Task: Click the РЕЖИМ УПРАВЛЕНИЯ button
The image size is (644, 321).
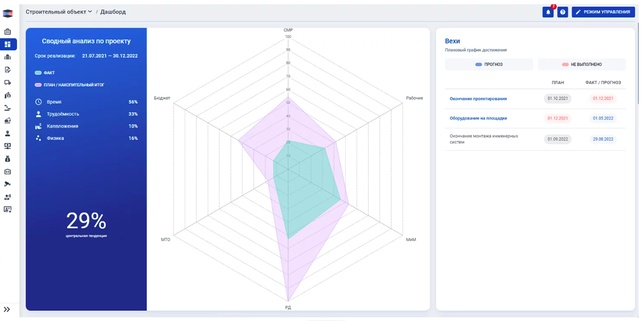Action: tap(603, 12)
